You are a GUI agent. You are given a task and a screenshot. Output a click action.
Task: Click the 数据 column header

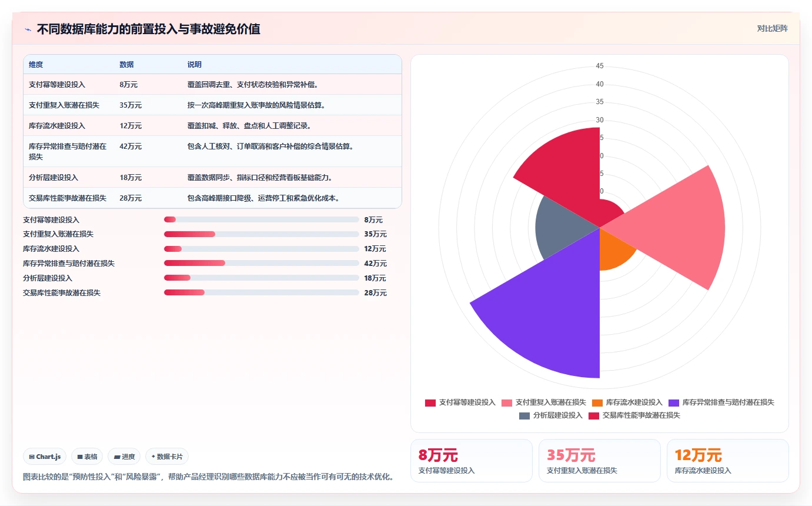pos(126,65)
